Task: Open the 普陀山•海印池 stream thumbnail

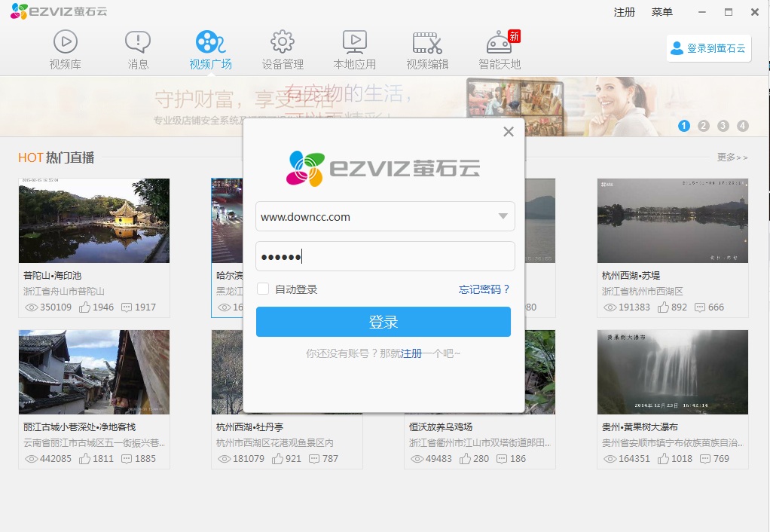Action: (93, 221)
